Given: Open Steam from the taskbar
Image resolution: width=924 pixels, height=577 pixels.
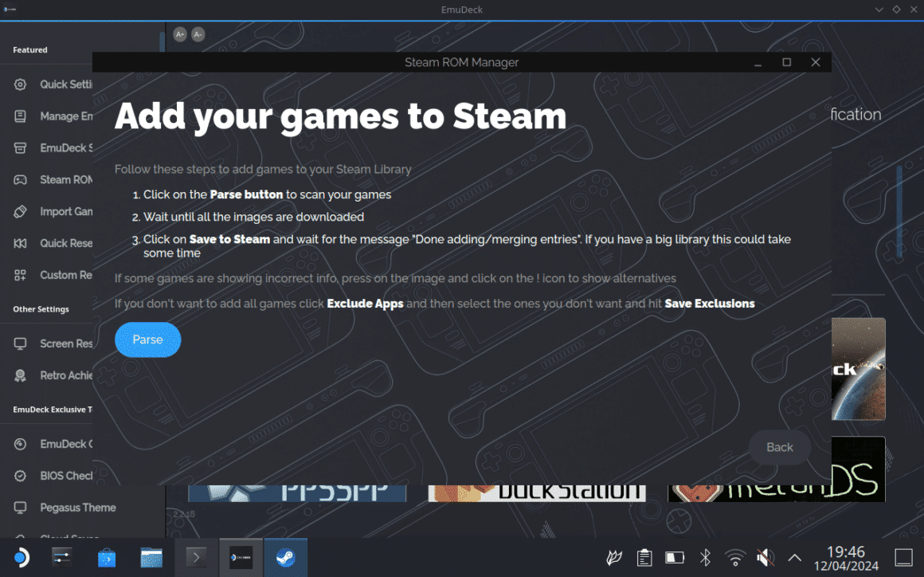Looking at the screenshot, I should point(286,557).
